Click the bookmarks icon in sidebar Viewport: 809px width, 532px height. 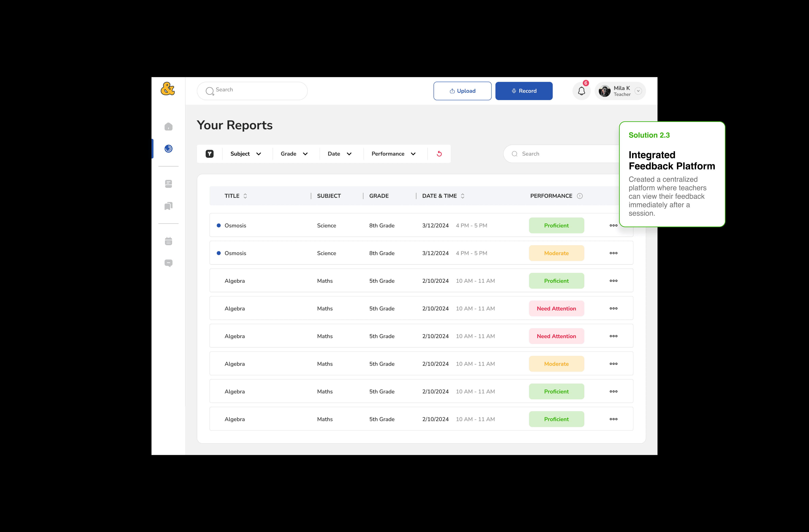click(168, 206)
